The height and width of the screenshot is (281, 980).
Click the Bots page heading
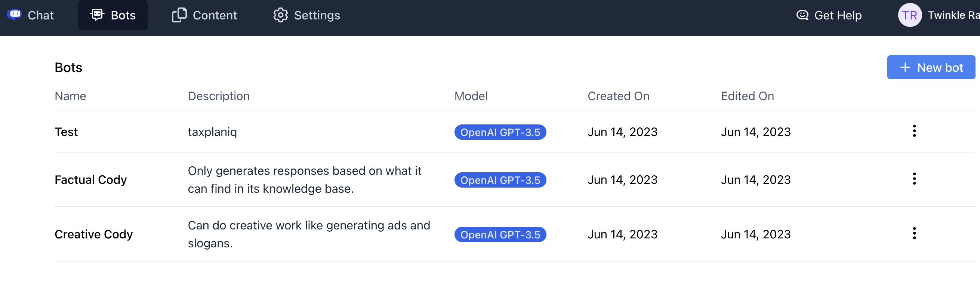[x=68, y=67]
